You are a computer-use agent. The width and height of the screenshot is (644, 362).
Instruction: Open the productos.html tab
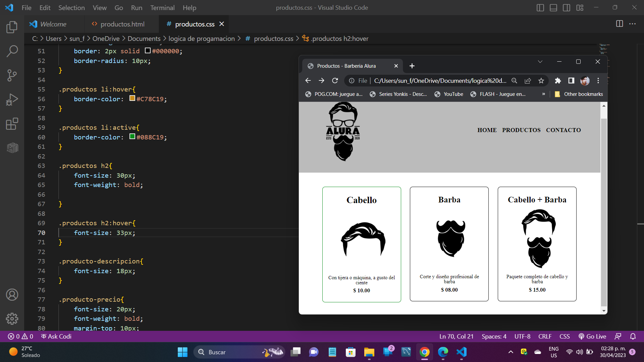tap(122, 24)
